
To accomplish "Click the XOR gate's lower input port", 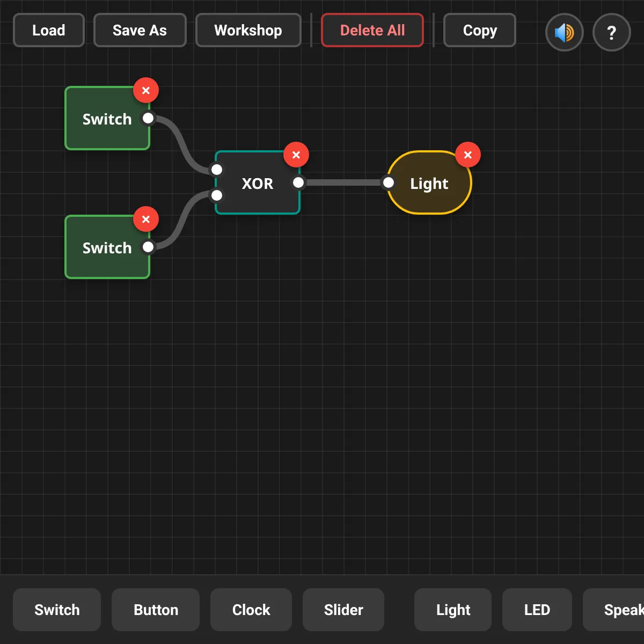I will (x=217, y=195).
